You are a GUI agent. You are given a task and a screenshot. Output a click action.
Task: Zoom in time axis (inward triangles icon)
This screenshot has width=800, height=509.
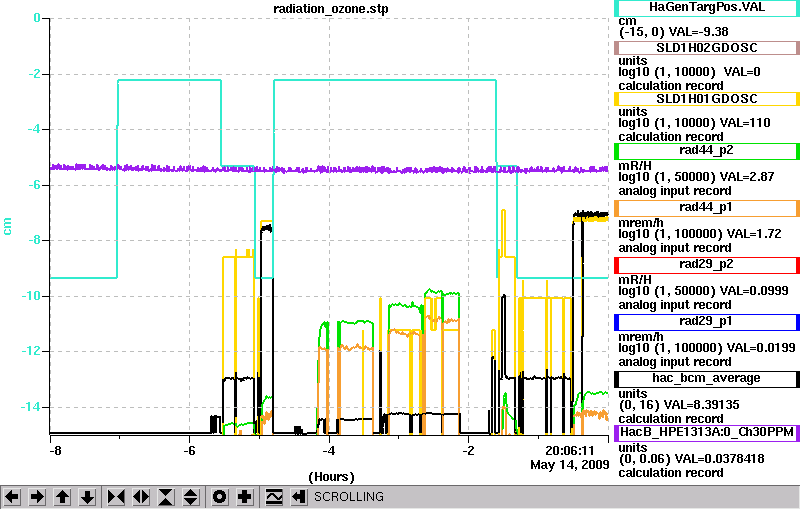click(116, 497)
